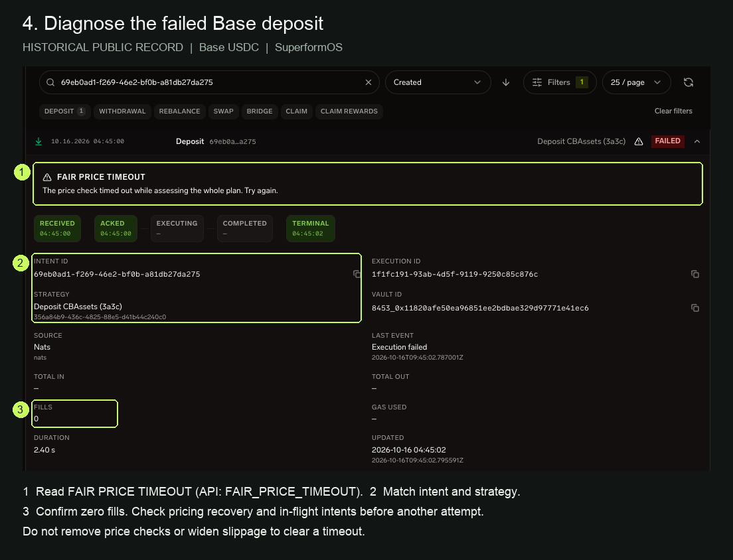Click the Duration value 2.40 s
Screen dimensions: 733x560
tap(44, 450)
